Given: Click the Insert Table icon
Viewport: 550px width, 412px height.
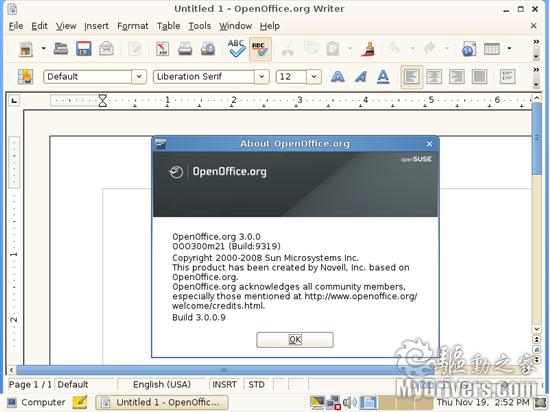Looking at the screenshot, I should click(492, 49).
